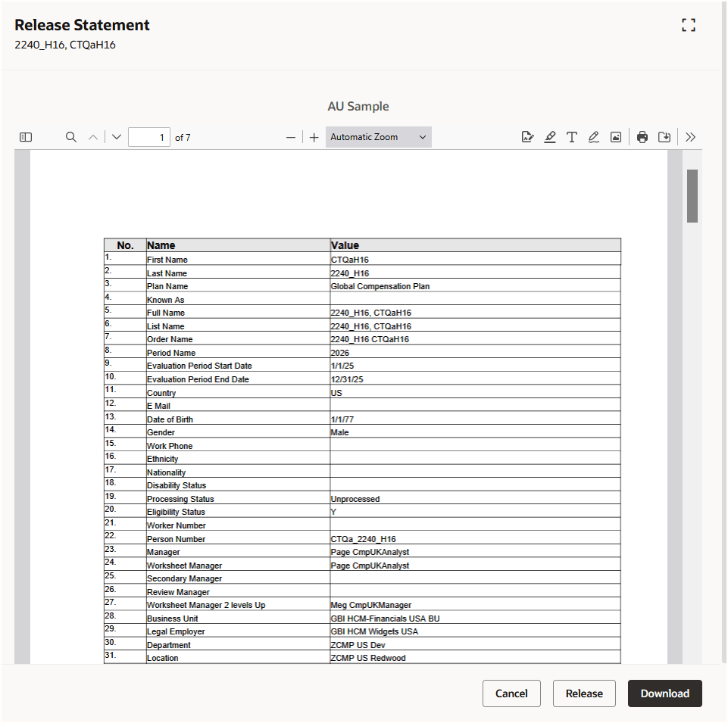Go to the previous page
Screen dimensions: 728x723
click(x=92, y=137)
